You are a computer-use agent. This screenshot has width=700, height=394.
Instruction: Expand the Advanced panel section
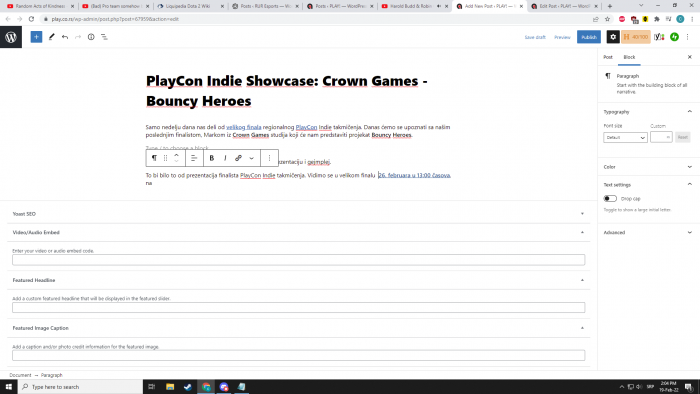(x=648, y=232)
